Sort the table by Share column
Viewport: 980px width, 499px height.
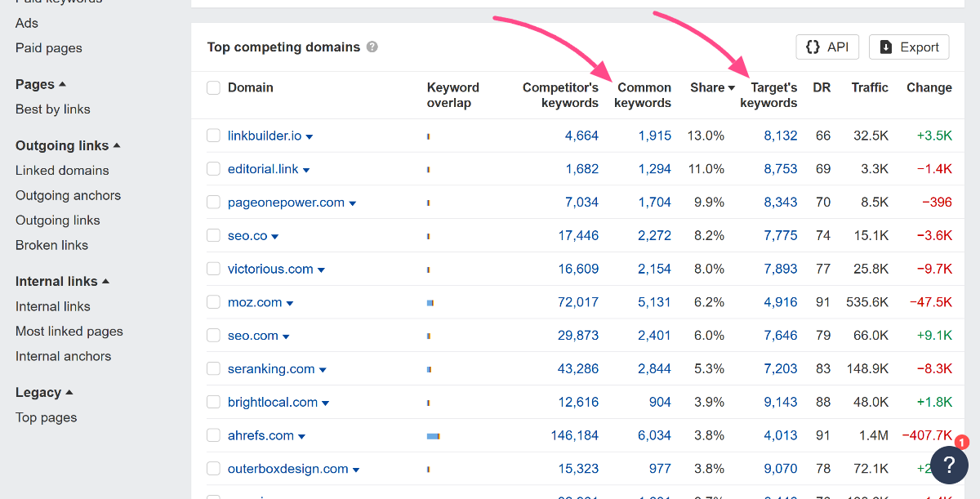pyautogui.click(x=712, y=87)
